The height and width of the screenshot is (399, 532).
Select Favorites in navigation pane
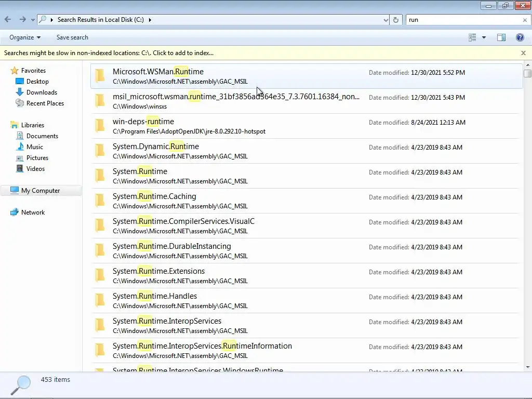click(x=33, y=71)
